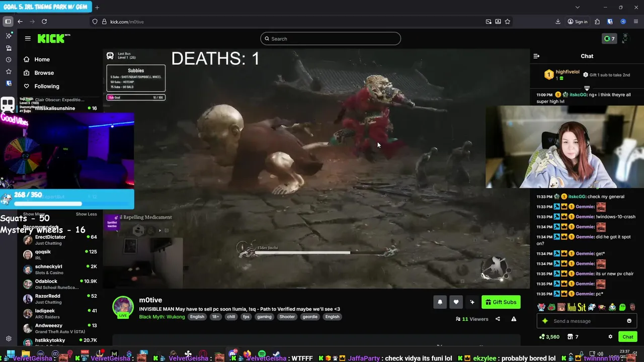Viewport: 644px width, 362px height.
Task: Open the RazorRedd channel in sidebar
Action: tap(60, 299)
